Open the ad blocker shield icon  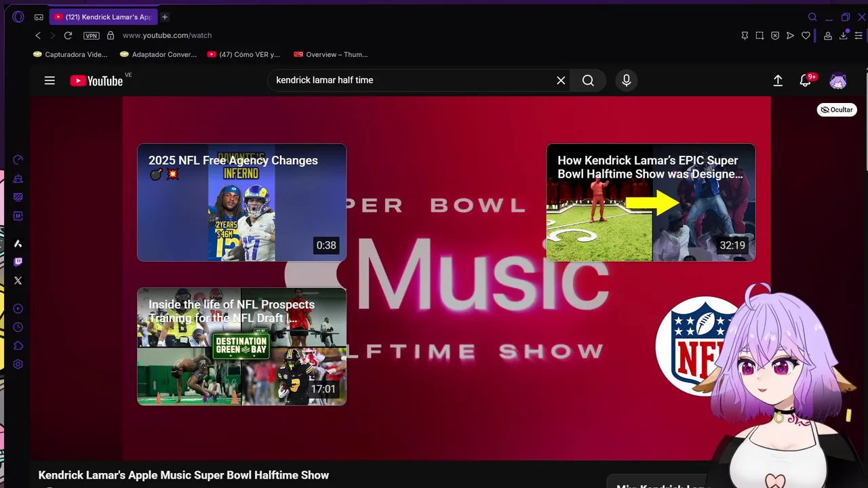[775, 35]
